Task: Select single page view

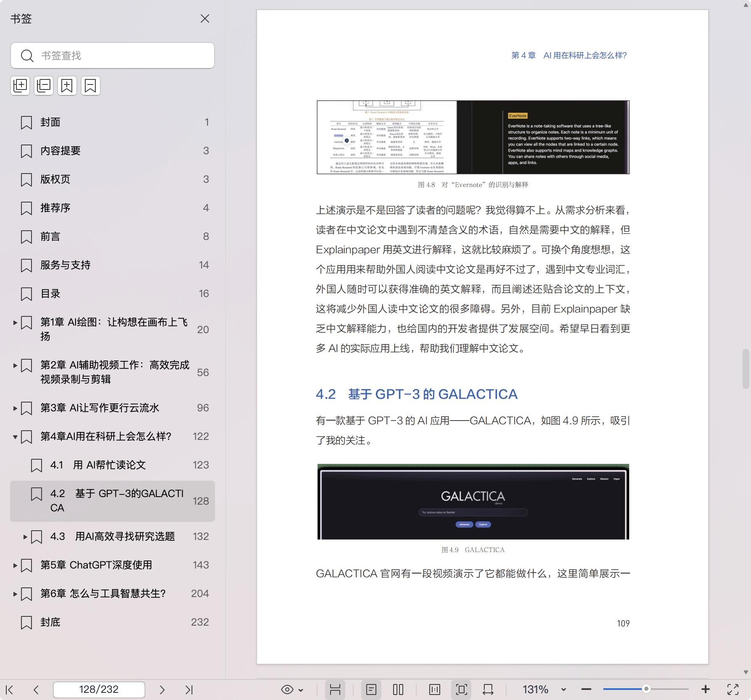Action: click(x=371, y=689)
